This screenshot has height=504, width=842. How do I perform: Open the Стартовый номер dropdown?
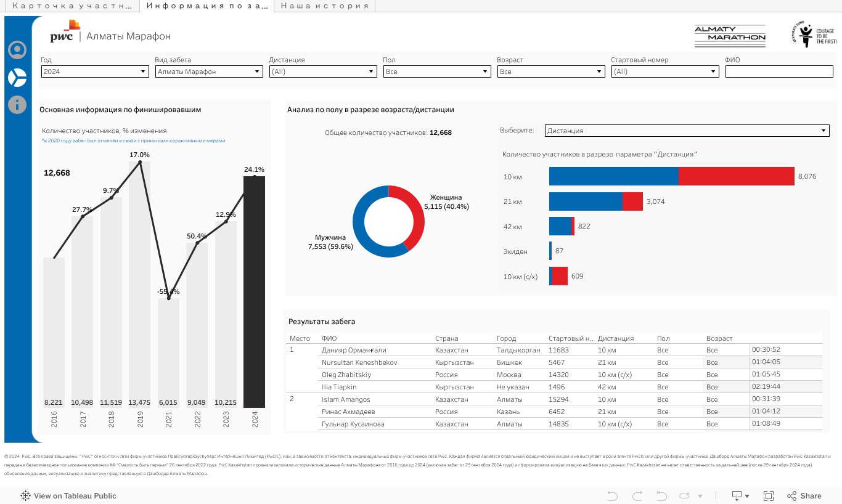[665, 71]
